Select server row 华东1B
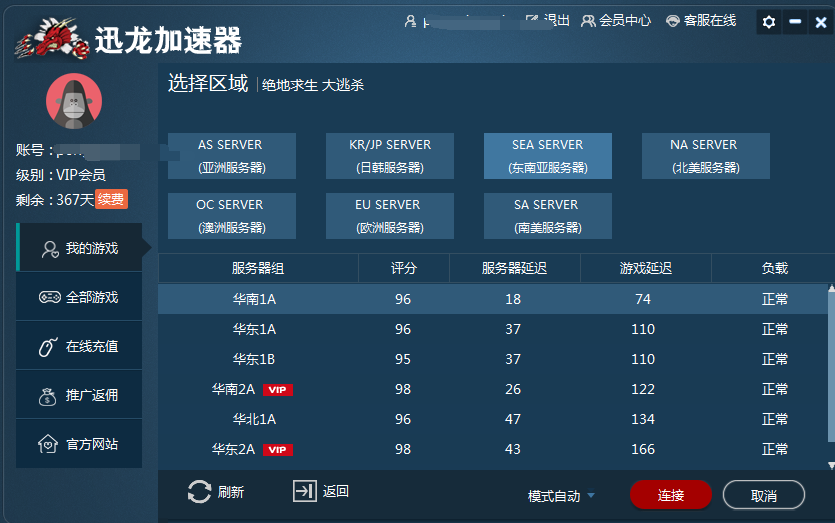This screenshot has height=523, width=835. coord(493,359)
